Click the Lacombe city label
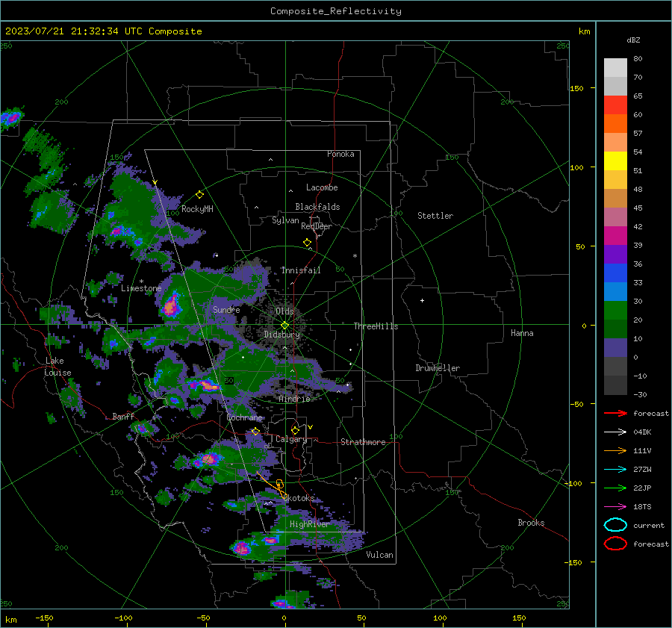The image size is (672, 628). [322, 187]
